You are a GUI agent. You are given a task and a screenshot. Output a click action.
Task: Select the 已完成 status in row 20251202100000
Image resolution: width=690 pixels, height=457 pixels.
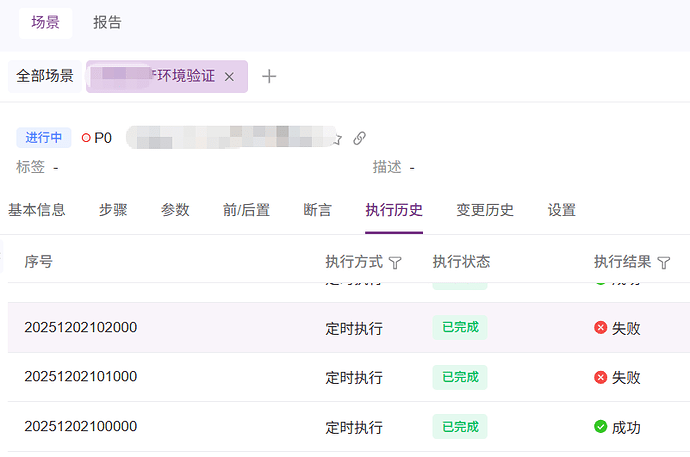pos(459,427)
